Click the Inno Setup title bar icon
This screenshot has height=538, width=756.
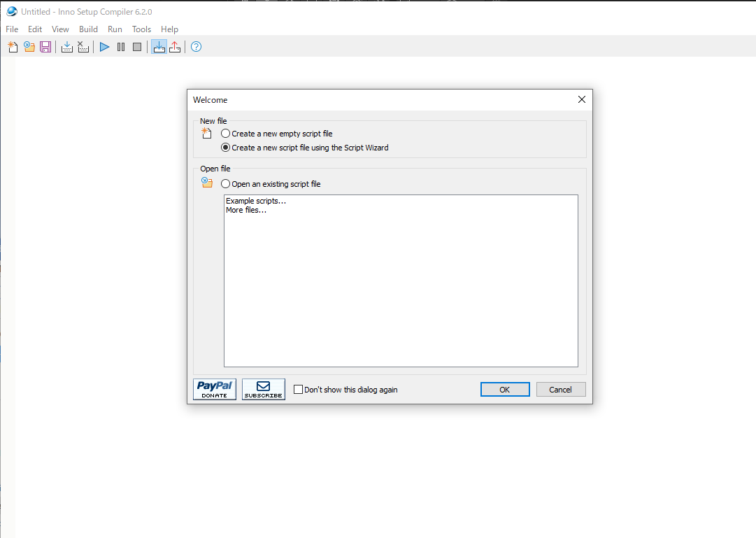(12, 11)
